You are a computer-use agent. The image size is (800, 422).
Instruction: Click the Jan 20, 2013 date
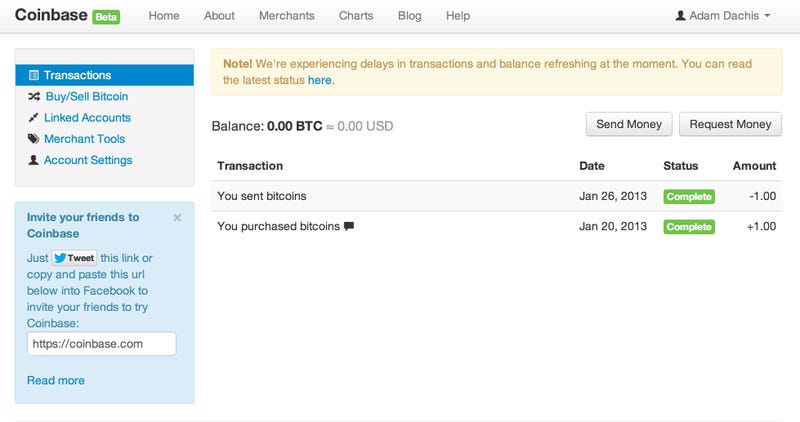coord(613,227)
